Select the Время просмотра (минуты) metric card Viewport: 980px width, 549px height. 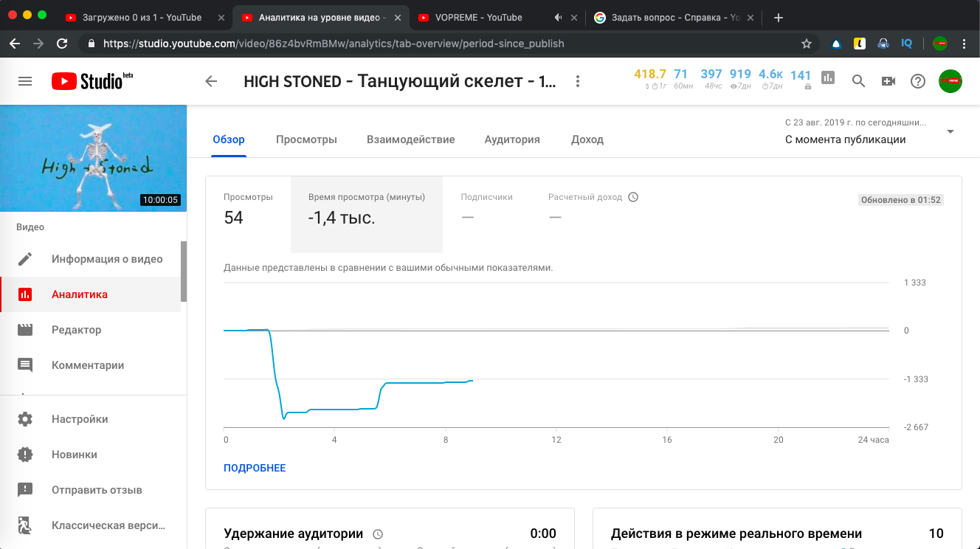[367, 215]
